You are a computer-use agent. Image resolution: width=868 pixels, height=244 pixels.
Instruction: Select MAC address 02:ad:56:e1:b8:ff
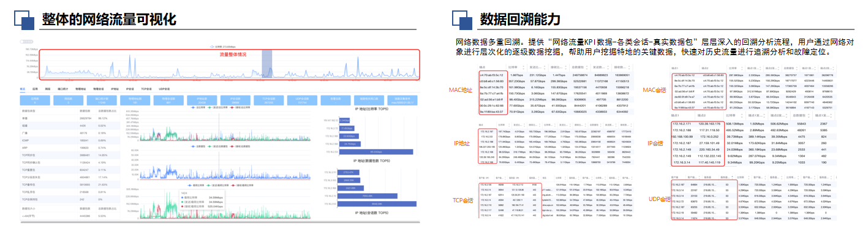click(492, 99)
